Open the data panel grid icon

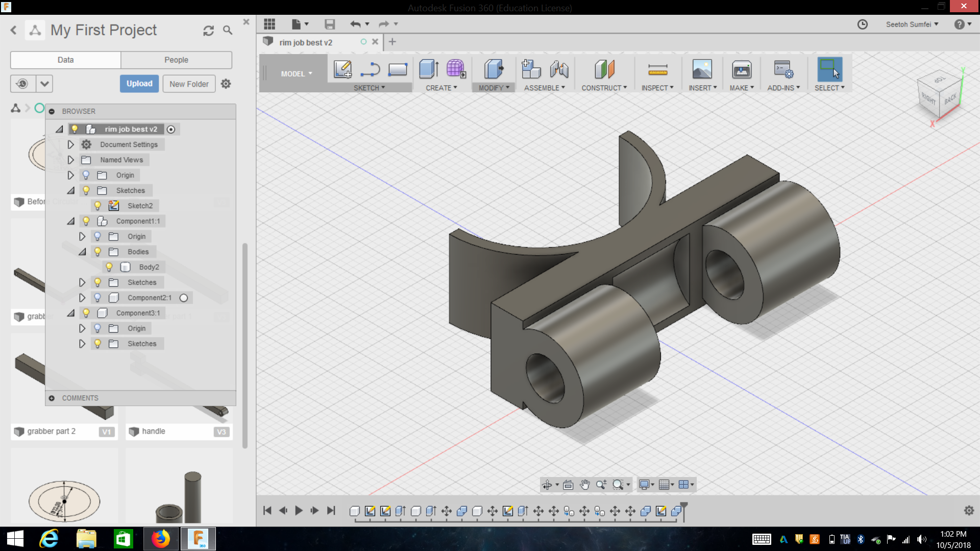(x=269, y=24)
